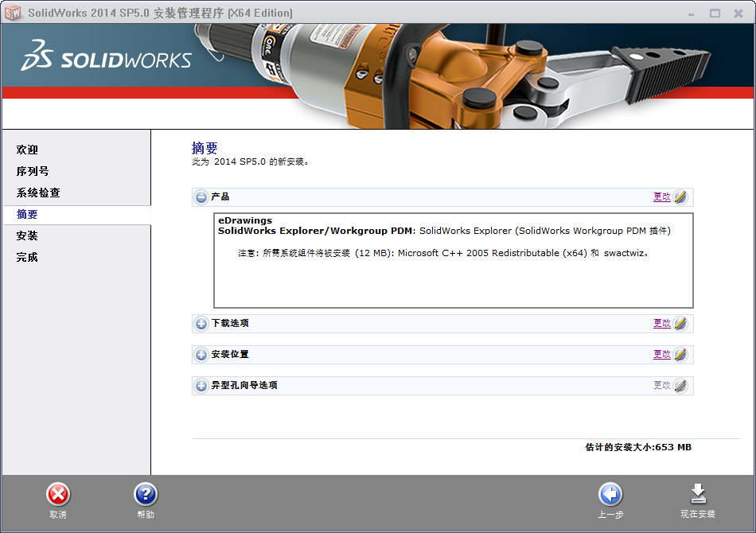Close the installer window
Viewport: 756px width, 533px height.
(x=738, y=14)
